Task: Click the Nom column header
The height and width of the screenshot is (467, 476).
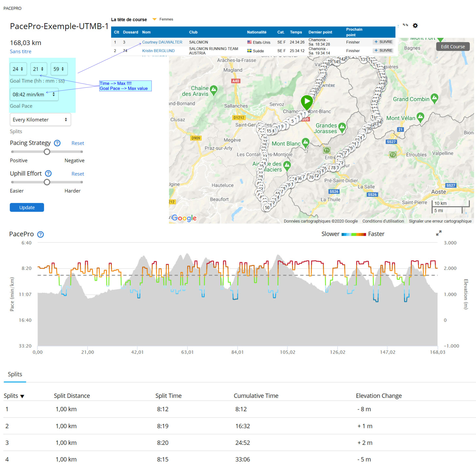Action: tap(146, 32)
